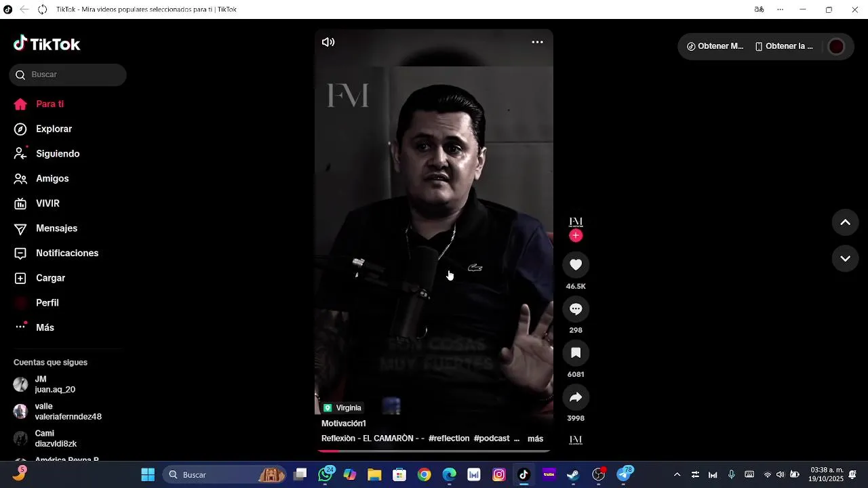The height and width of the screenshot is (488, 868).
Task: Click the browser back arrow
Action: (x=24, y=9)
